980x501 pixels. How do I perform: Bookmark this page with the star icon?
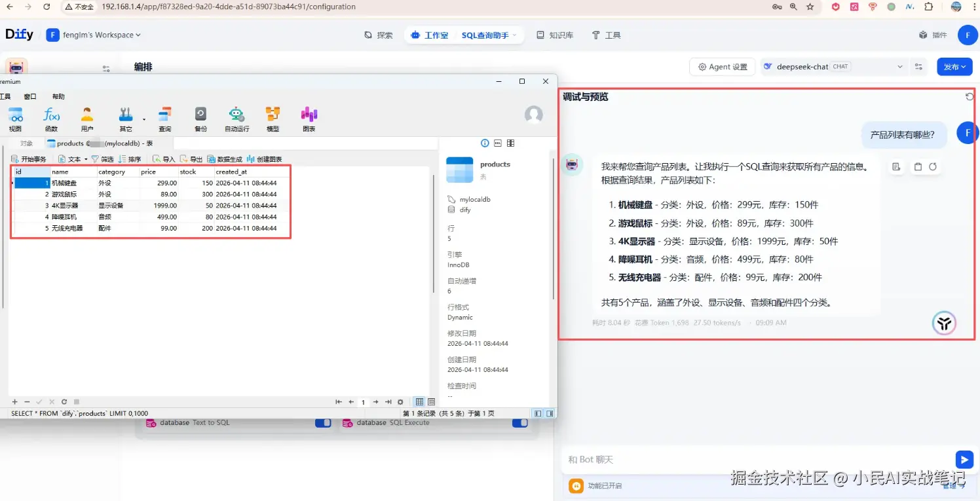810,7
